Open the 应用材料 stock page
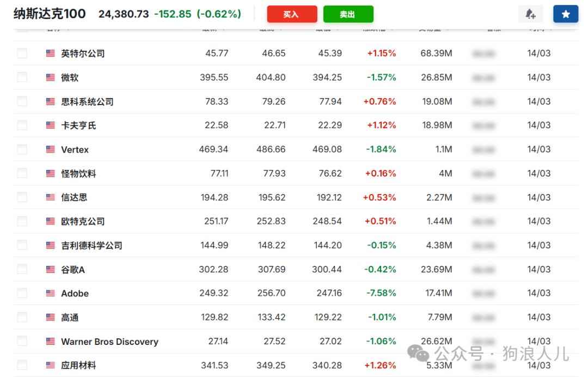The height and width of the screenshot is (377, 588). pos(78,366)
